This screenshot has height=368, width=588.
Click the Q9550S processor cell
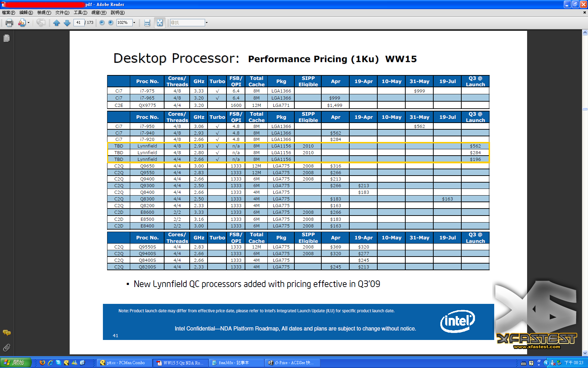point(147,247)
